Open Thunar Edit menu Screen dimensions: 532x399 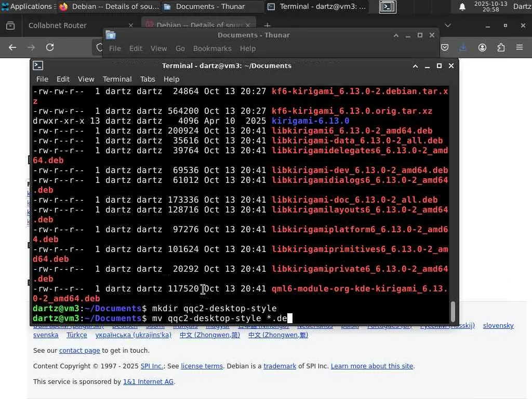[136, 48]
